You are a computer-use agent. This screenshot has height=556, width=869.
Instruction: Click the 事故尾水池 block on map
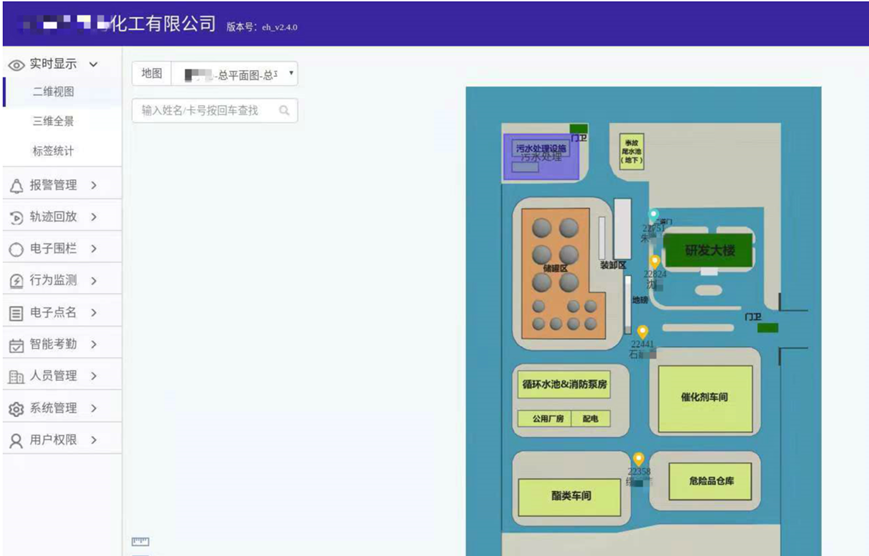pyautogui.click(x=632, y=151)
